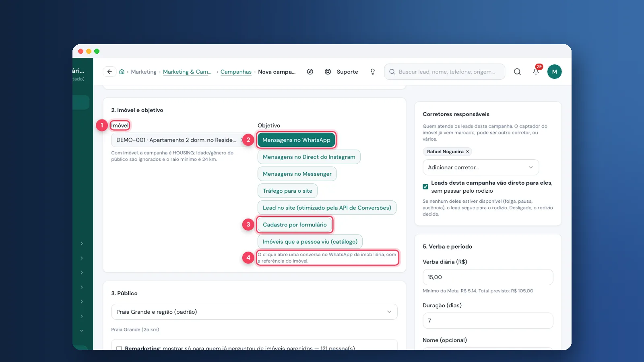644x362 pixels.
Task: Open the home icon in breadcrumb
Action: point(122,72)
